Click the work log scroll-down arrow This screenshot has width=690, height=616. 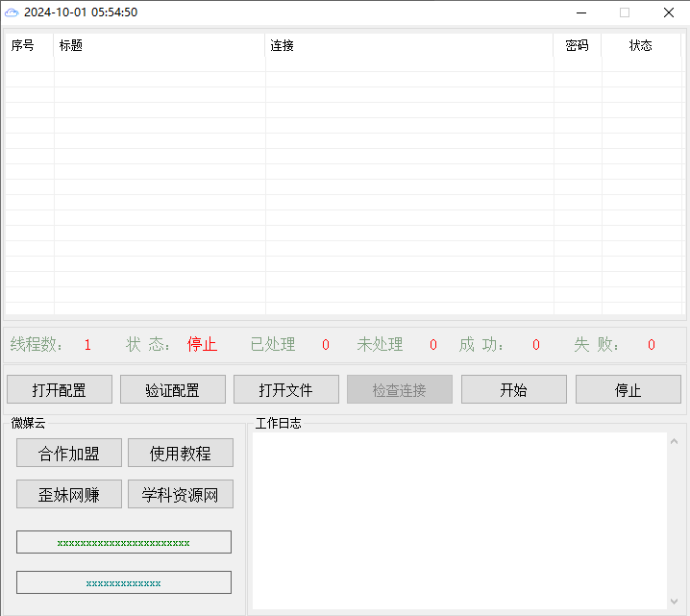675,601
